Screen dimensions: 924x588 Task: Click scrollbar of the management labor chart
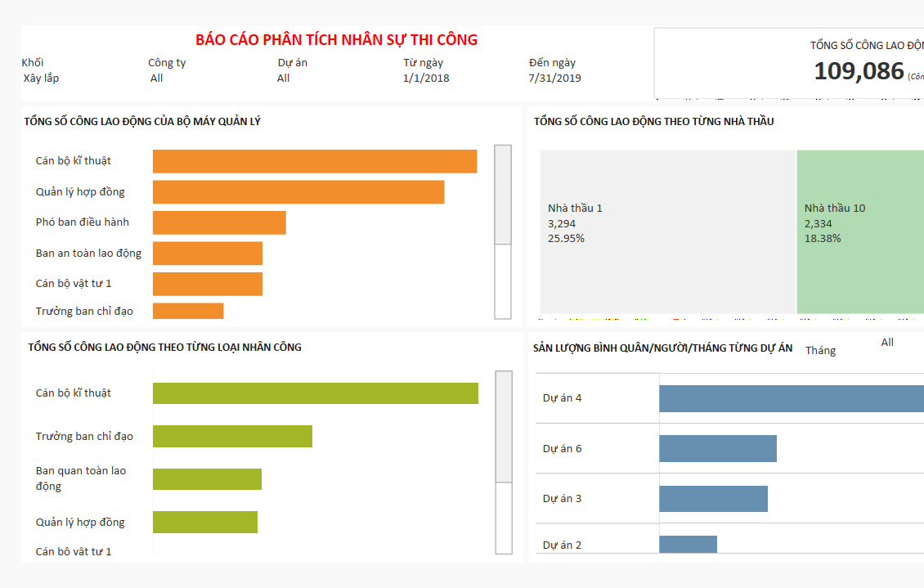click(503, 195)
